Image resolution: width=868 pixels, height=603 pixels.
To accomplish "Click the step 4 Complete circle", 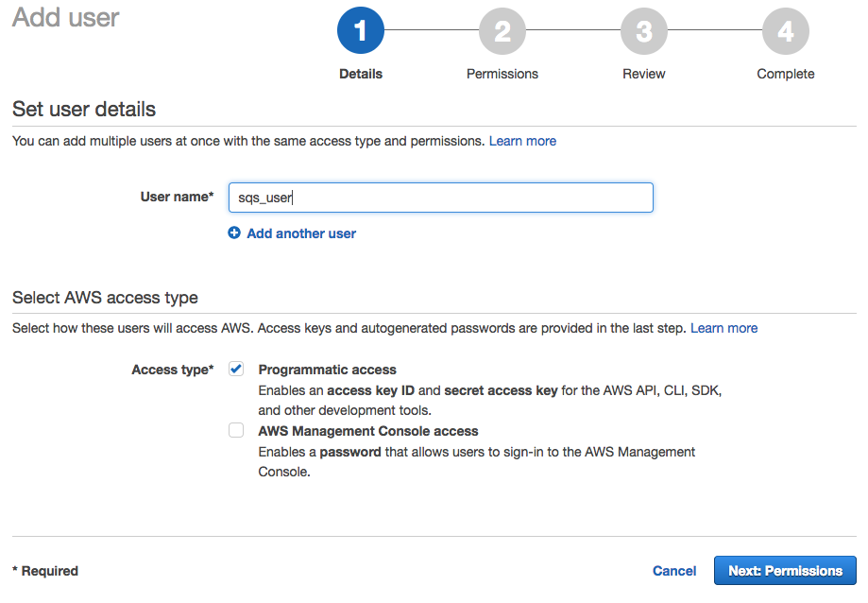I will click(x=786, y=30).
